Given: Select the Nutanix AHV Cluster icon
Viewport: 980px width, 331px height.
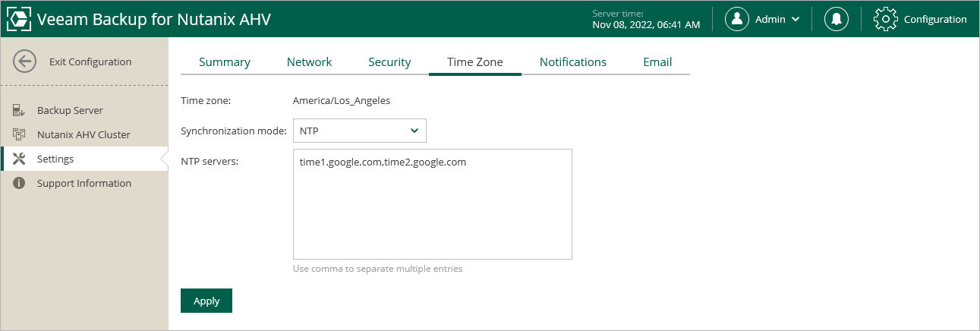Looking at the screenshot, I should click(19, 135).
